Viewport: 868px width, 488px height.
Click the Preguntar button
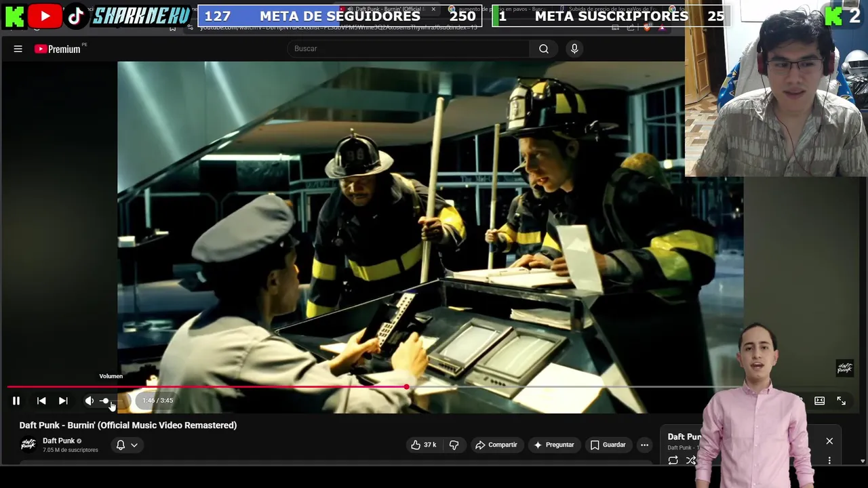coord(554,445)
